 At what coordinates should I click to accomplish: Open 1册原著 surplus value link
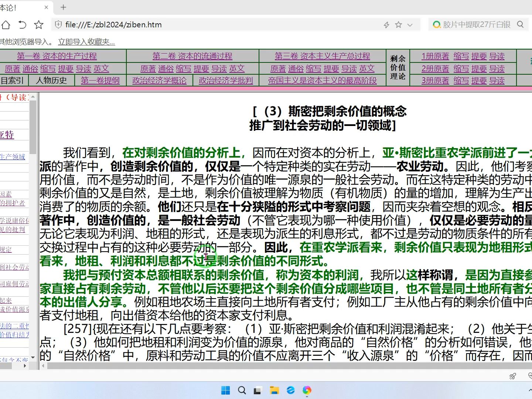435,56
